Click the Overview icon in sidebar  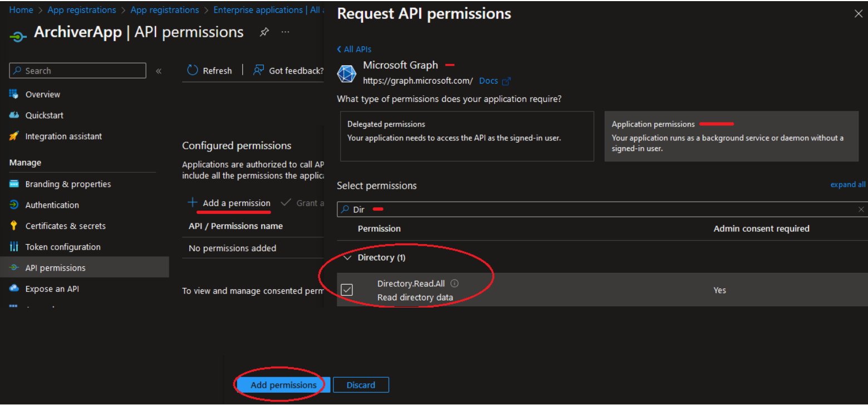point(14,94)
